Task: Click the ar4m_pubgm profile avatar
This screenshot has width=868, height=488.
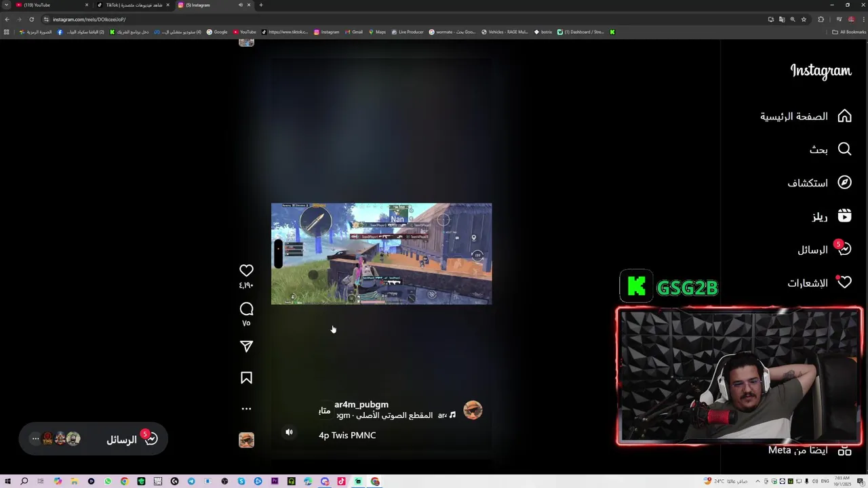Action: [473, 410]
